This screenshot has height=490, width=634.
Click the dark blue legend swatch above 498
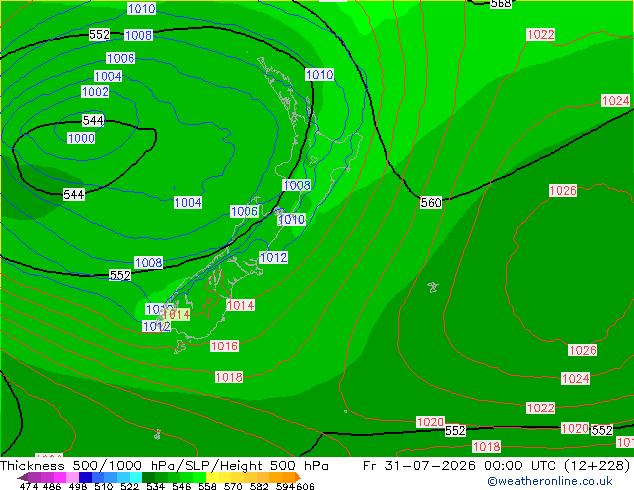coord(85,477)
